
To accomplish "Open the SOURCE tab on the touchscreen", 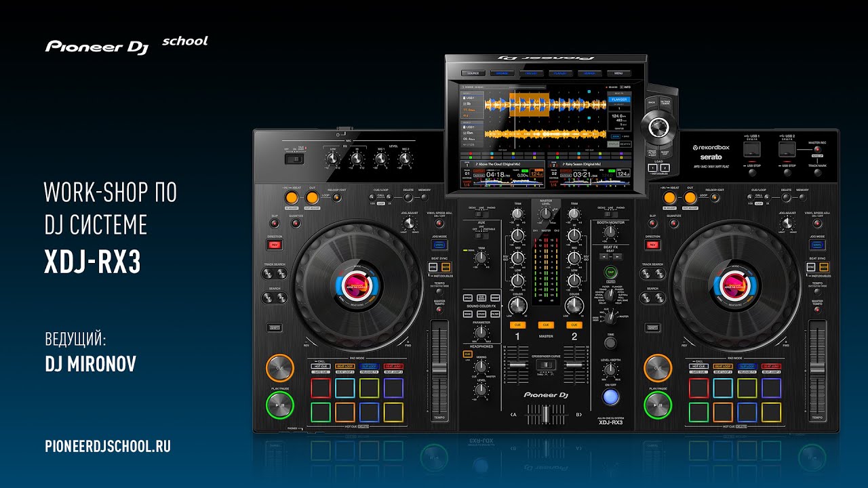I will [x=473, y=73].
